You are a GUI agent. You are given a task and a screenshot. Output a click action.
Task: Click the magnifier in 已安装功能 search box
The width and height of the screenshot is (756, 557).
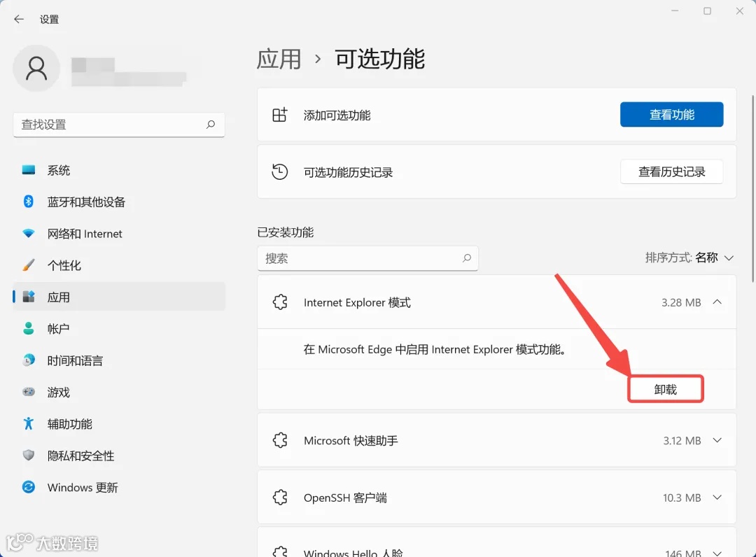(467, 258)
